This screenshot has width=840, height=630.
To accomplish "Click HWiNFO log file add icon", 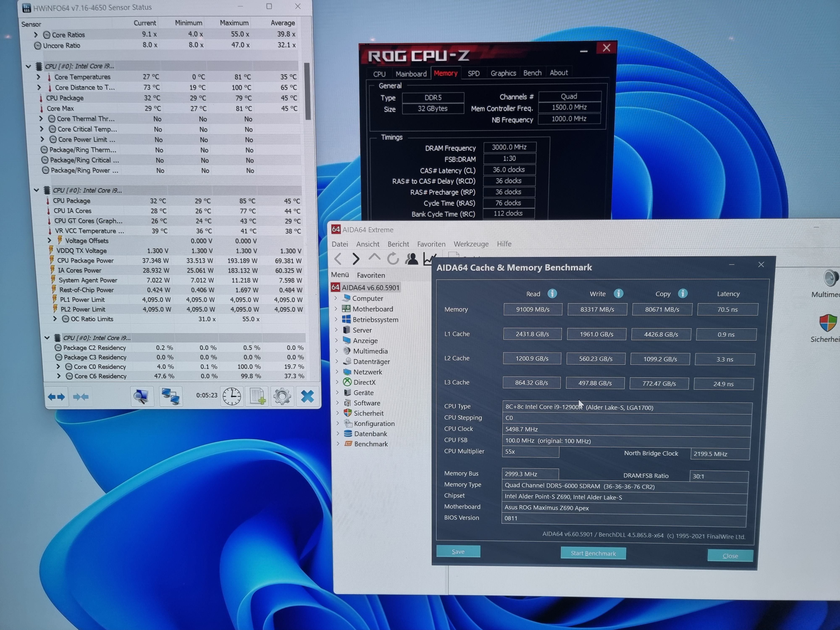I will coord(257,396).
